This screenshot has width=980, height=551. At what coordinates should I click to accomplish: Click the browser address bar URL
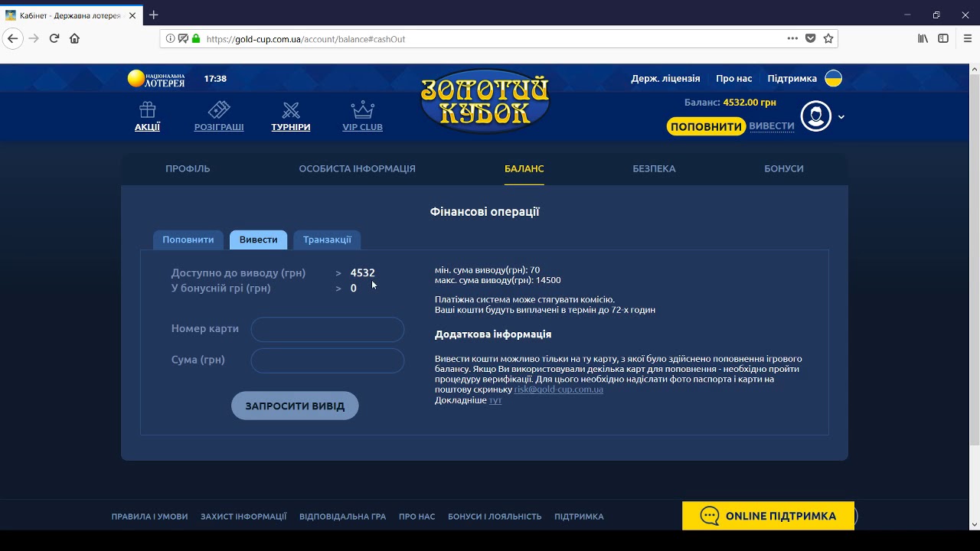coord(306,39)
